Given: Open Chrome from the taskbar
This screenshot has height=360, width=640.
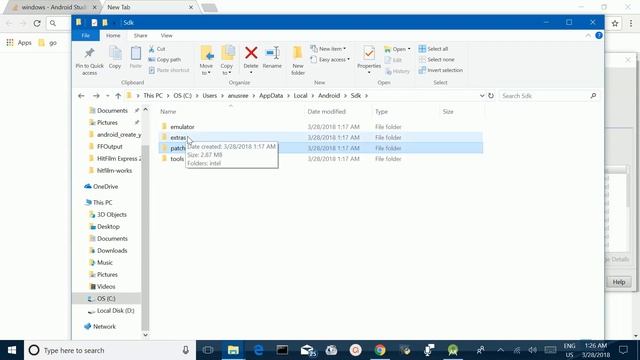Looking at the screenshot, I should pos(380,350).
